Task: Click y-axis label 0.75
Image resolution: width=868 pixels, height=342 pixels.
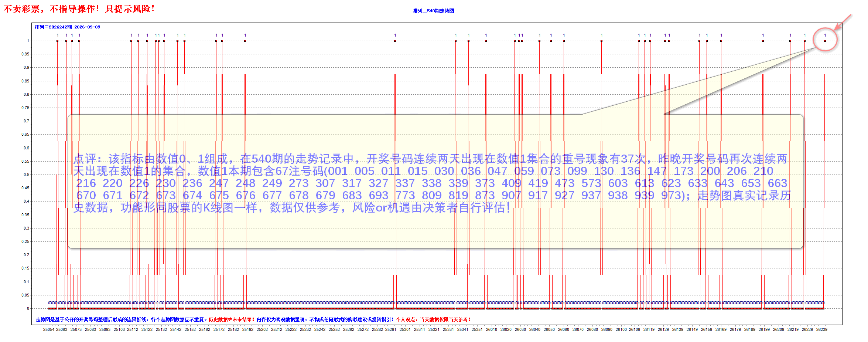Action: (x=25, y=108)
